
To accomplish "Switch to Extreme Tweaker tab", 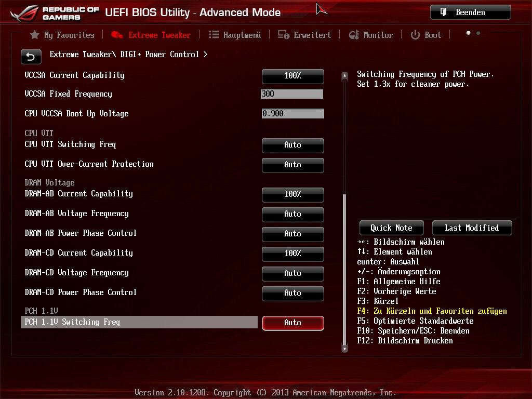I will click(151, 35).
